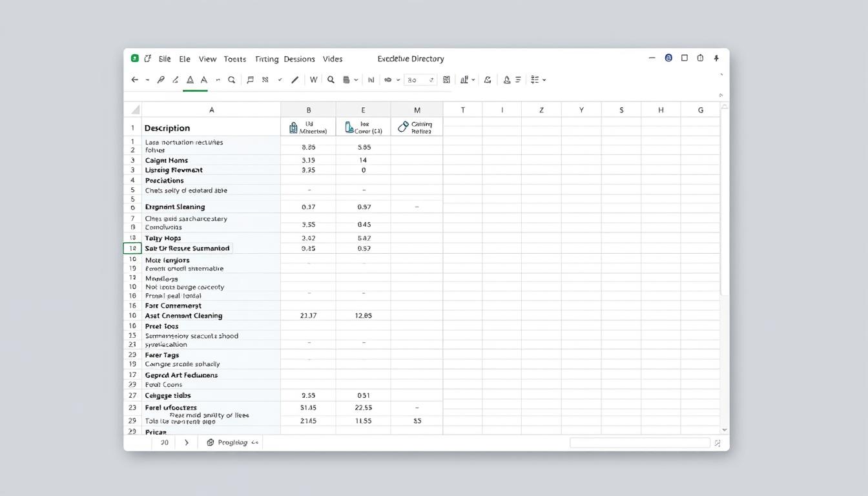This screenshot has height=496, width=868.
Task: Click the table grid icon after zoom field
Action: (446, 80)
